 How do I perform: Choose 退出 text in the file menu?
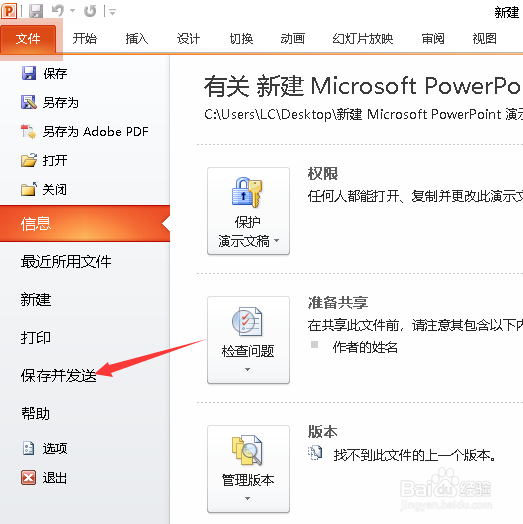pyautogui.click(x=55, y=478)
